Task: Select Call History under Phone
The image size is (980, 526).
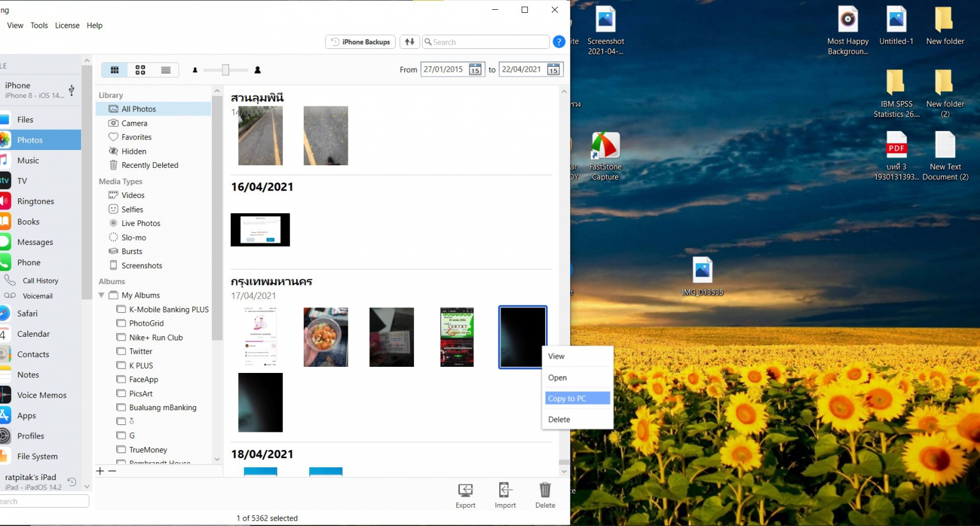Action: 40,280
